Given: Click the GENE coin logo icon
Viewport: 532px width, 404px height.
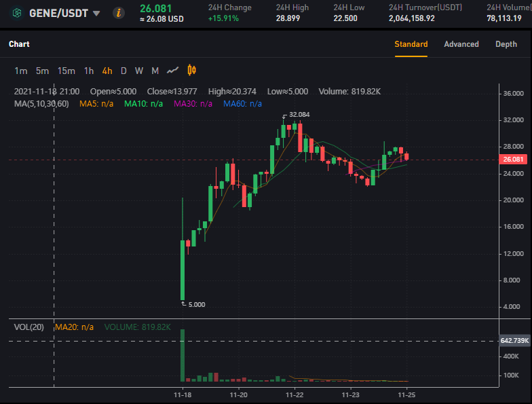Looking at the screenshot, I should (17, 14).
